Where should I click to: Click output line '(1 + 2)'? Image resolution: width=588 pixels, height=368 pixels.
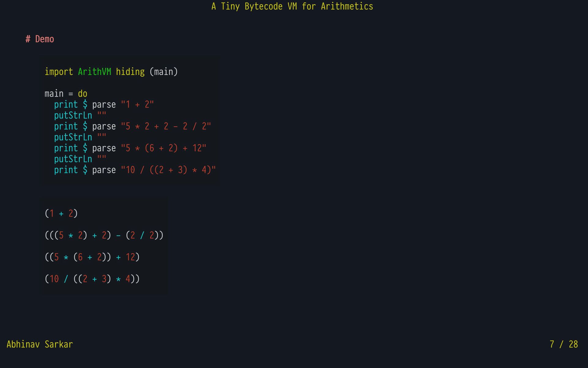tap(61, 213)
